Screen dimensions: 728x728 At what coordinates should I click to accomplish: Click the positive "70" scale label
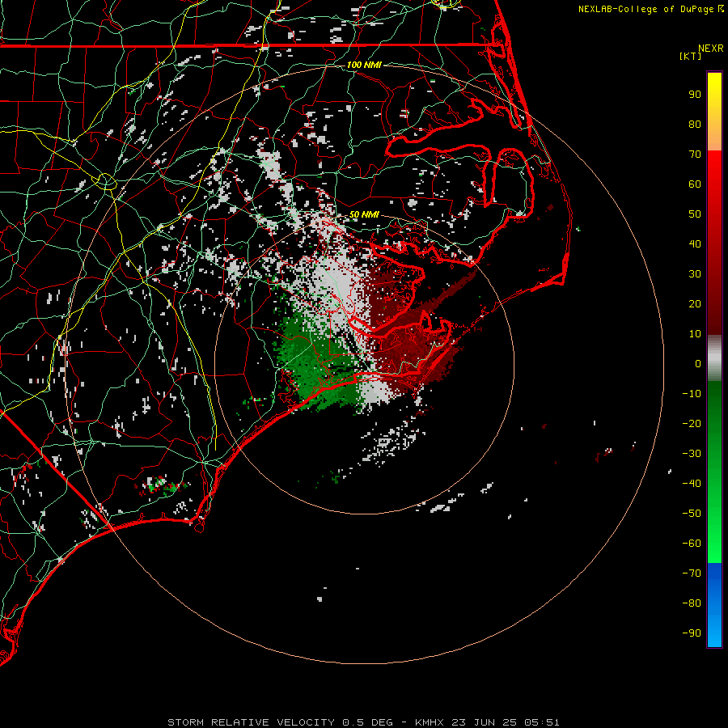pos(695,154)
